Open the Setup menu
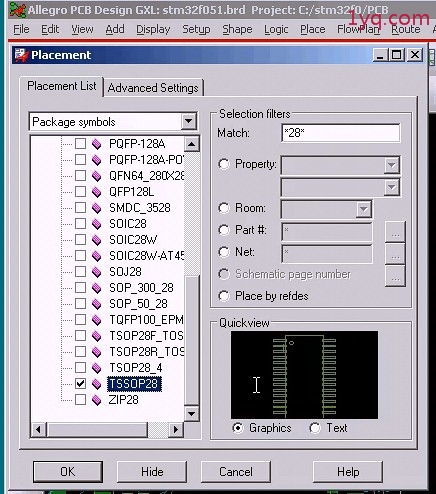Image resolution: width=436 pixels, height=494 pixels. tap(196, 29)
